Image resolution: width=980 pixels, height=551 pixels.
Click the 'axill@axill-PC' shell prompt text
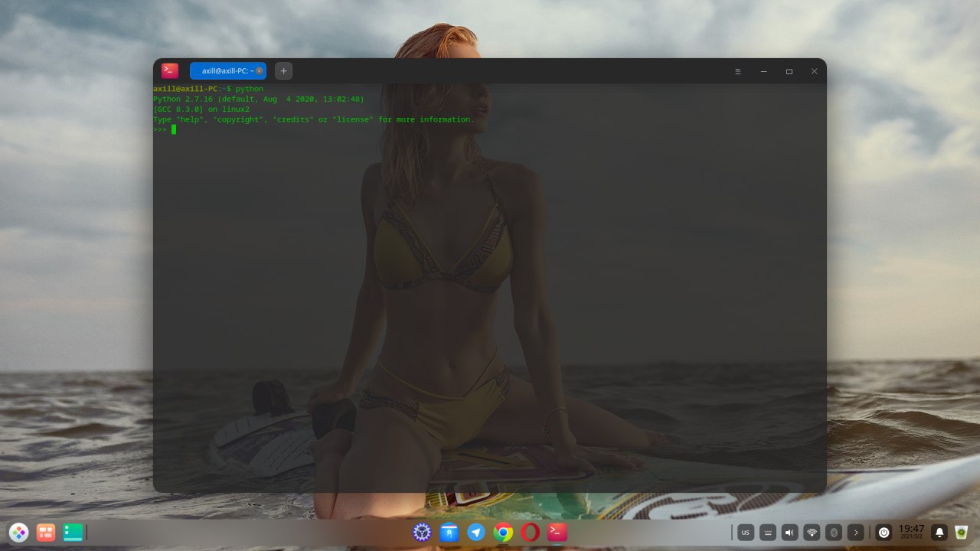point(185,90)
